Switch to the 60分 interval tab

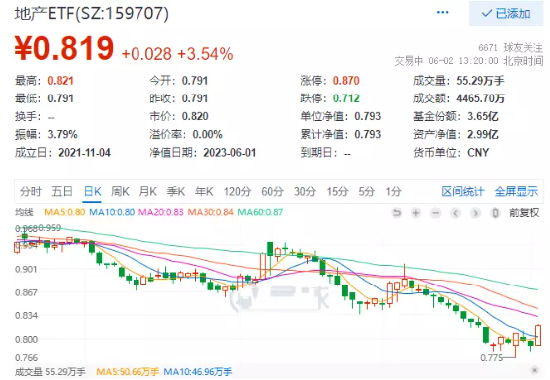(x=273, y=192)
